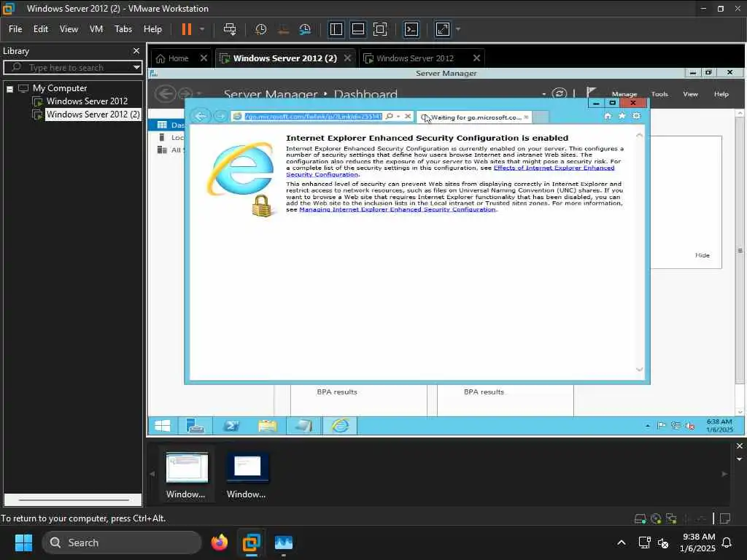
Task: Click the stretch guest display icon
Action: point(443,29)
